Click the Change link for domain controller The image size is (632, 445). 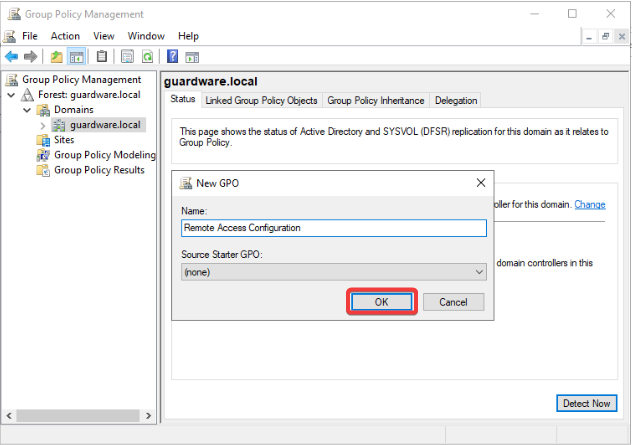pyautogui.click(x=590, y=204)
